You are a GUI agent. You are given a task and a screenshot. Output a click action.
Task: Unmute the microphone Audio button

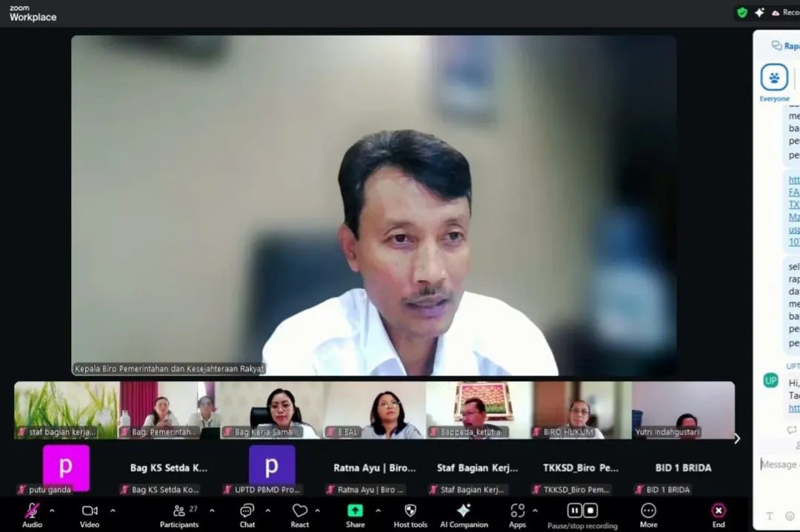(32, 511)
